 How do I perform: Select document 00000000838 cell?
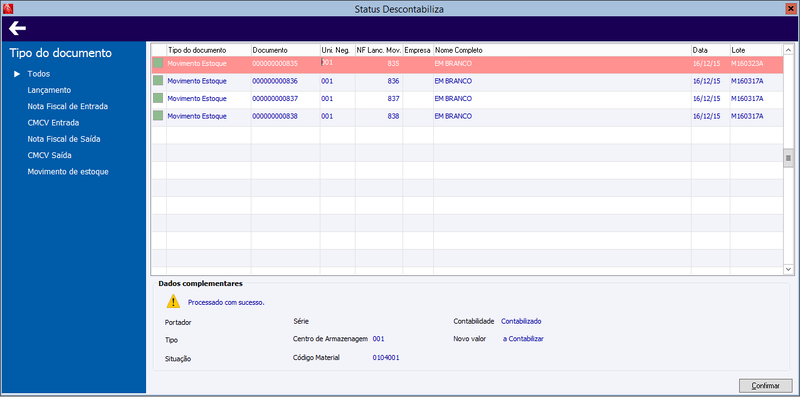pyautogui.click(x=285, y=116)
